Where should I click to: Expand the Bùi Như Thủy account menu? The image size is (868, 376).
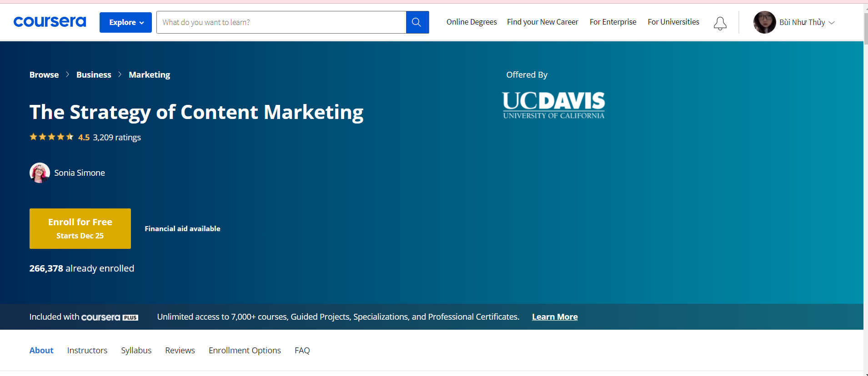(807, 22)
